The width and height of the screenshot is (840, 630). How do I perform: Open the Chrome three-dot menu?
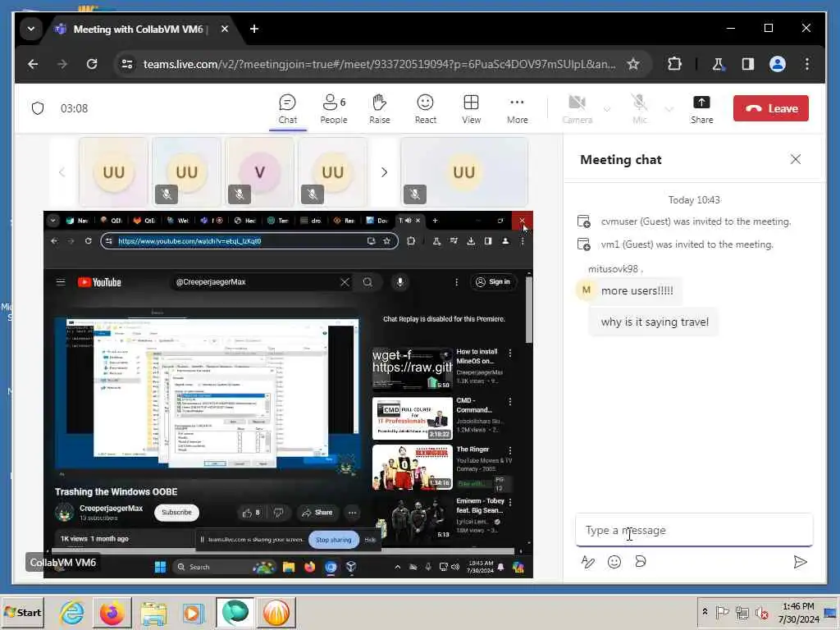tap(807, 64)
